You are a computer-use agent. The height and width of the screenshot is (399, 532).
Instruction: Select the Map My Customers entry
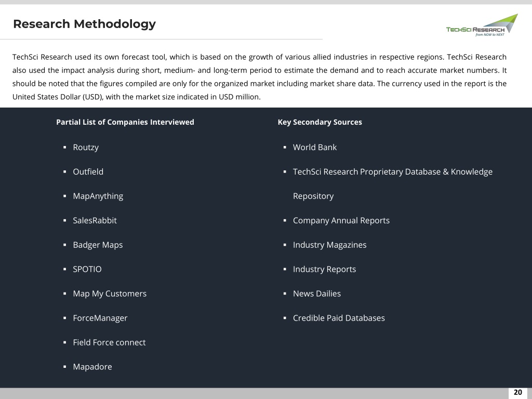(x=110, y=294)
